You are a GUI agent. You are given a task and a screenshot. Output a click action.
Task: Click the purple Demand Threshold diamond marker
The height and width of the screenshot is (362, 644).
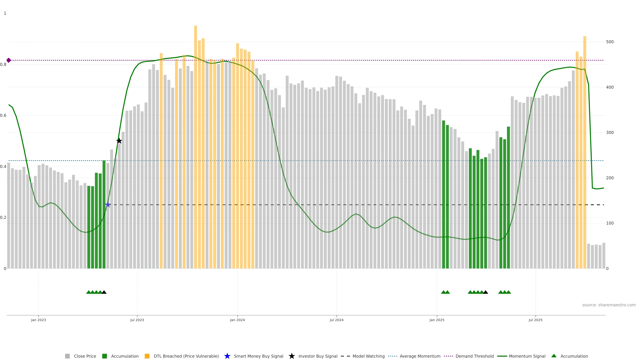[9, 60]
